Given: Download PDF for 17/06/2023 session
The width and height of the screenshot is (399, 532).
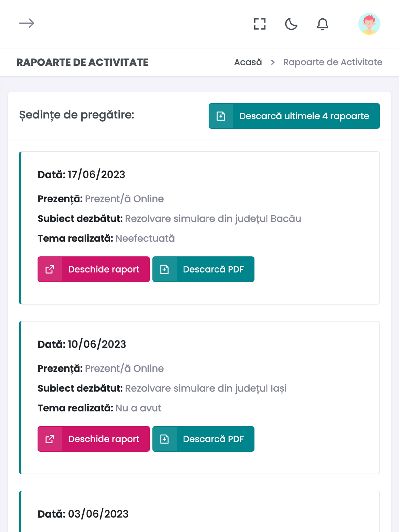Looking at the screenshot, I should [203, 269].
